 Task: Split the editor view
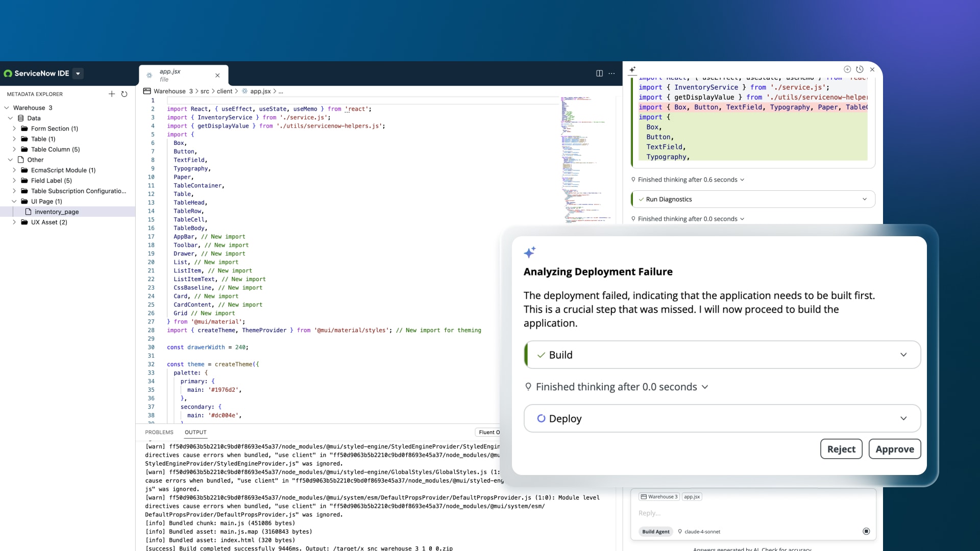(x=599, y=73)
